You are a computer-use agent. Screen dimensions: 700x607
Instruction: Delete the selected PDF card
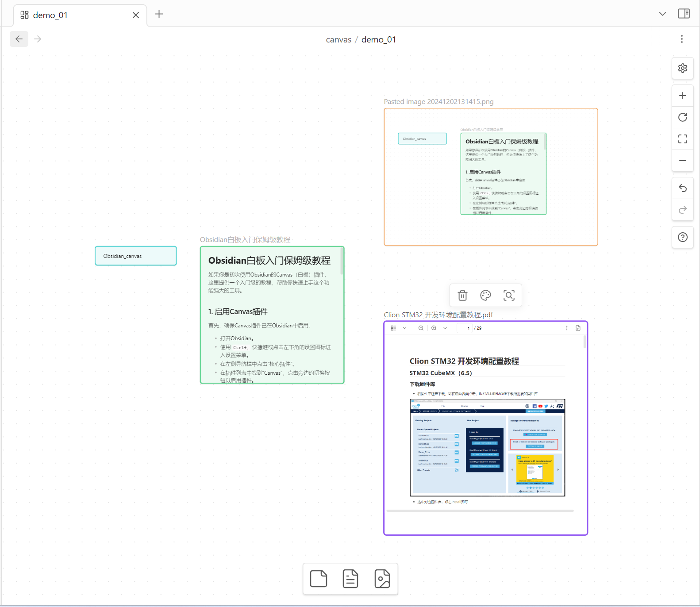pos(462,296)
